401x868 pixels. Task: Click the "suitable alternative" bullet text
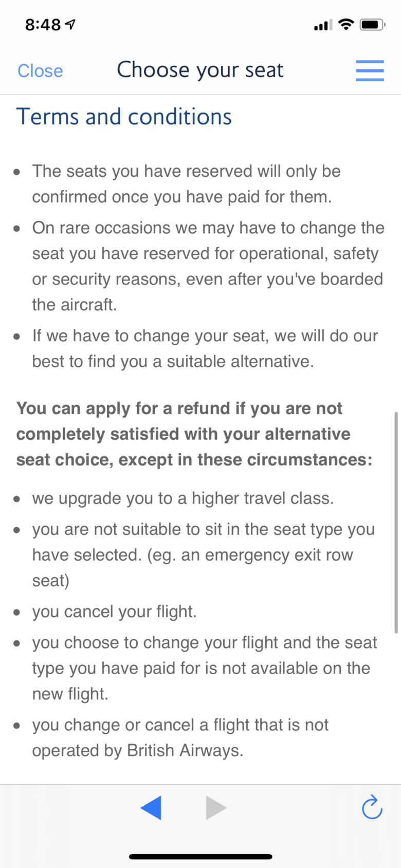[x=205, y=348]
